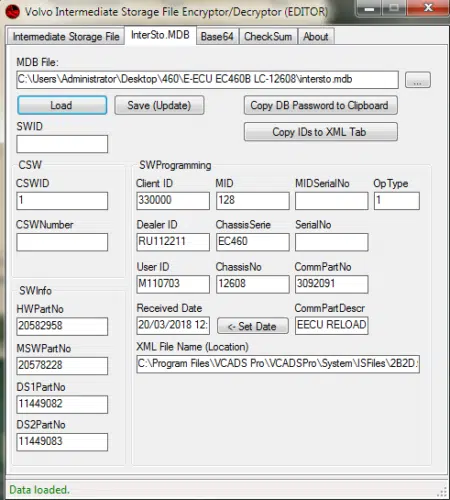The width and height of the screenshot is (450, 500).
Task: Click the resize grip in status bar
Action: pos(442,491)
